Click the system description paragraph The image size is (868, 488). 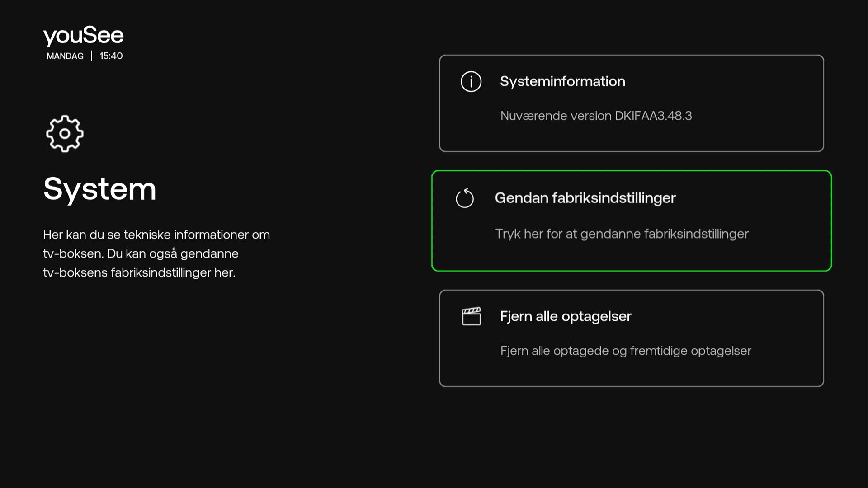[x=156, y=253]
